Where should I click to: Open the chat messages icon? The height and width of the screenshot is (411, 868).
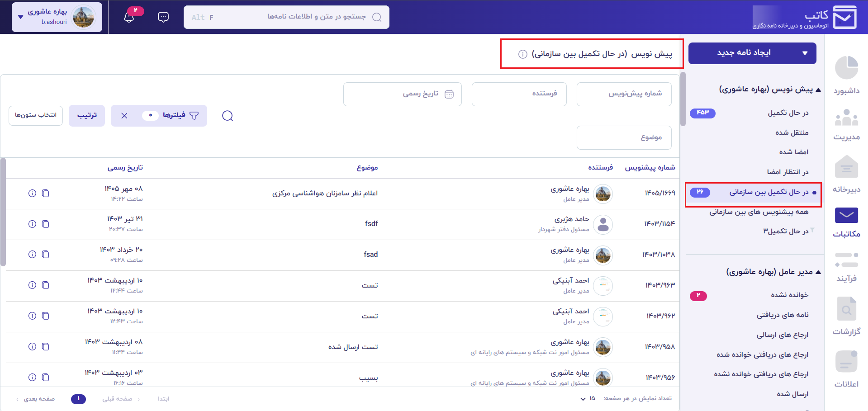(x=163, y=17)
